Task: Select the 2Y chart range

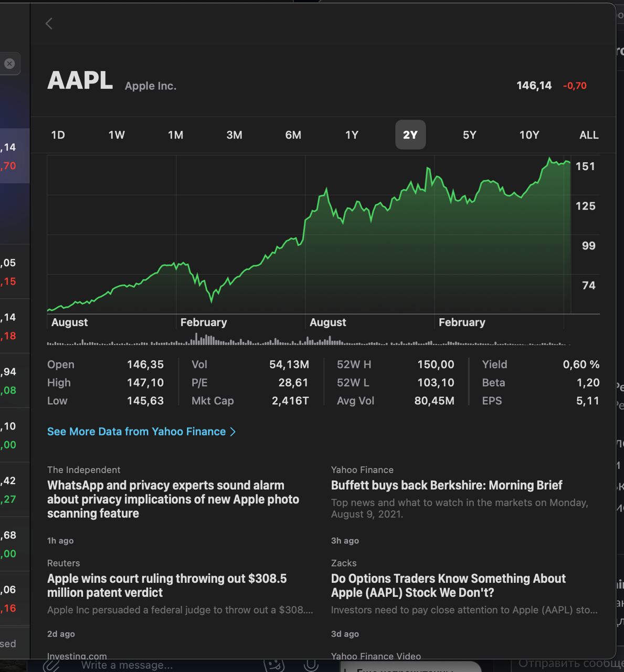Action: [410, 135]
